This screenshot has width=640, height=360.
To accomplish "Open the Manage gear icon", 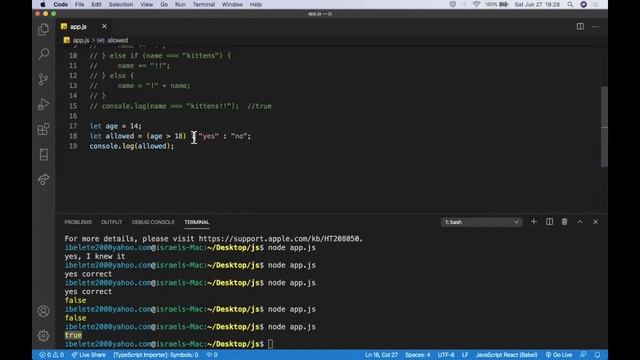I will [x=43, y=336].
